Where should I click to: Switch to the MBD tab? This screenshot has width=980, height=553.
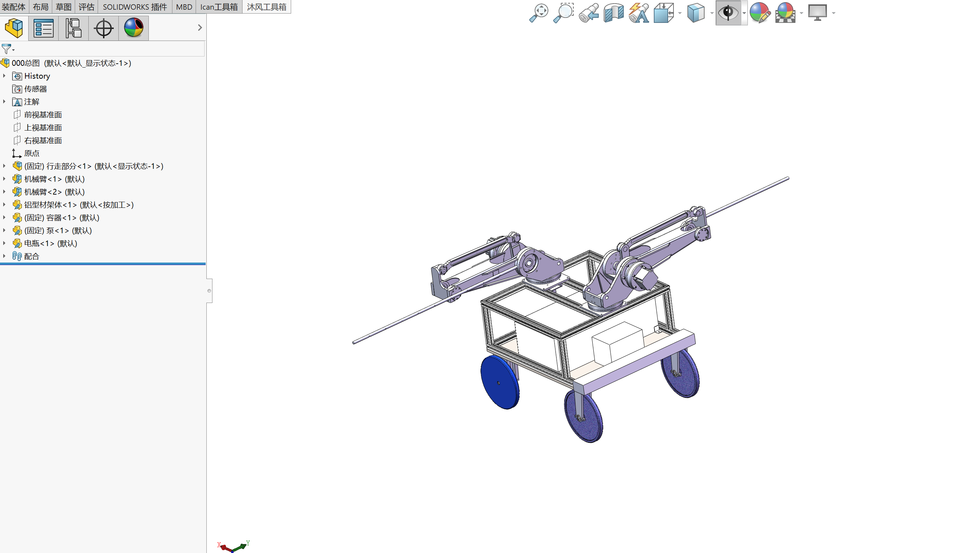[x=184, y=7]
